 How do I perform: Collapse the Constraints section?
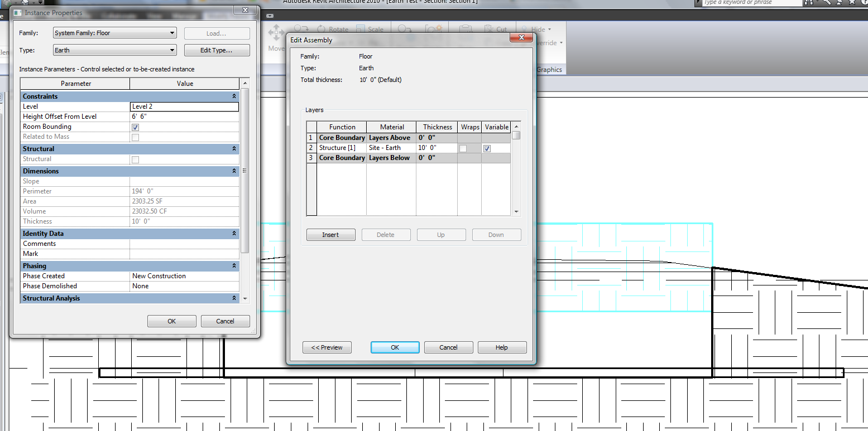point(234,96)
